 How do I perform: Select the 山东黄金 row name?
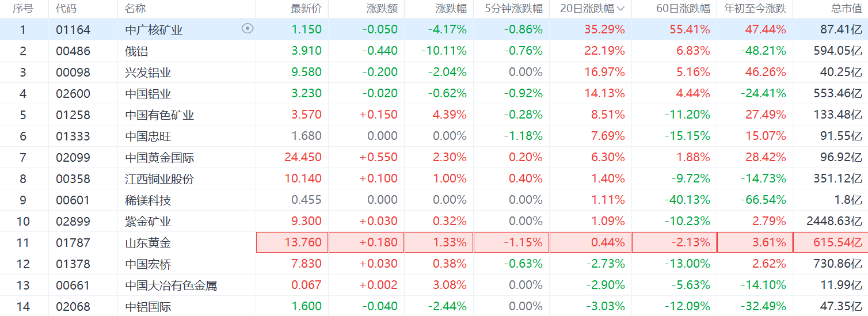coord(148,242)
